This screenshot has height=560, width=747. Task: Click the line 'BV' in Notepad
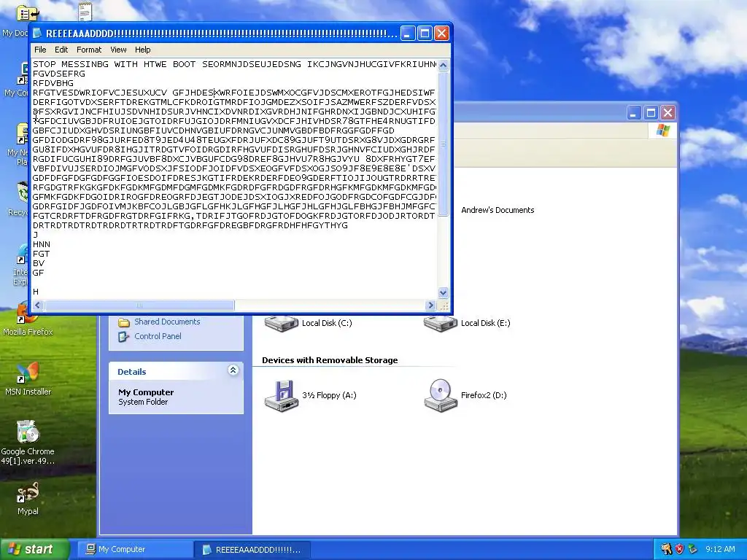pyautogui.click(x=39, y=263)
